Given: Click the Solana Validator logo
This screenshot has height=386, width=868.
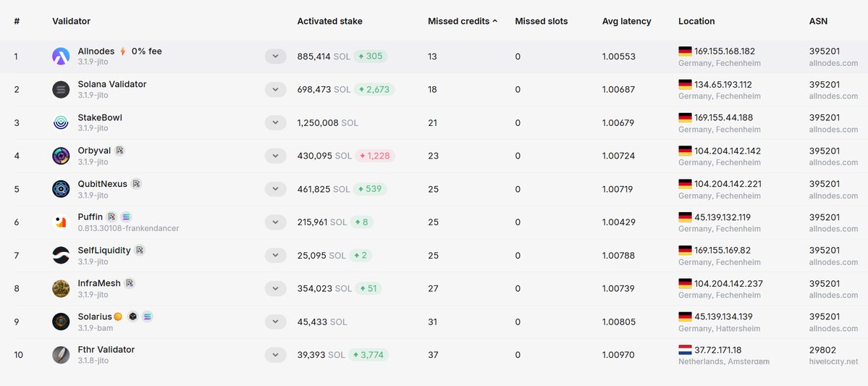Looking at the screenshot, I should click(x=61, y=90).
